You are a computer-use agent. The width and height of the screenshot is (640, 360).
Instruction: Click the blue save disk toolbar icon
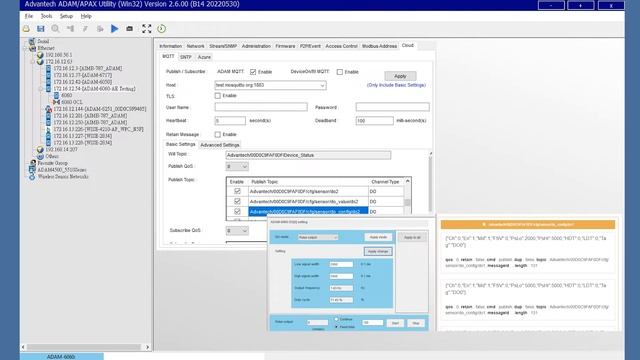(x=40, y=29)
